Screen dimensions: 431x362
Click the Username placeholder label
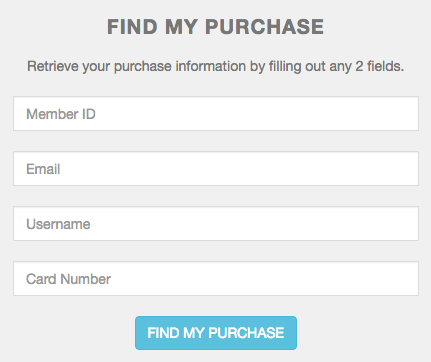coord(58,224)
